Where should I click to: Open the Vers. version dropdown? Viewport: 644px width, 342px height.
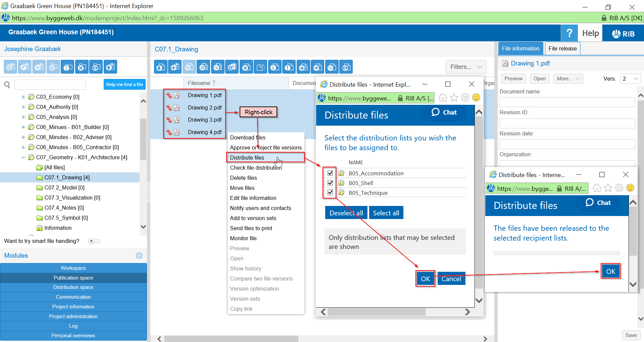coord(630,79)
